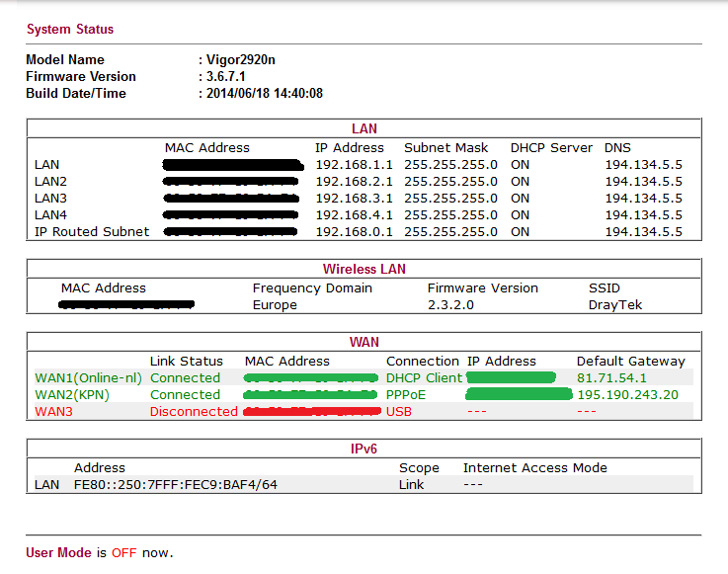Click WAN1 Connected link status
The image size is (728, 574).
click(x=185, y=378)
